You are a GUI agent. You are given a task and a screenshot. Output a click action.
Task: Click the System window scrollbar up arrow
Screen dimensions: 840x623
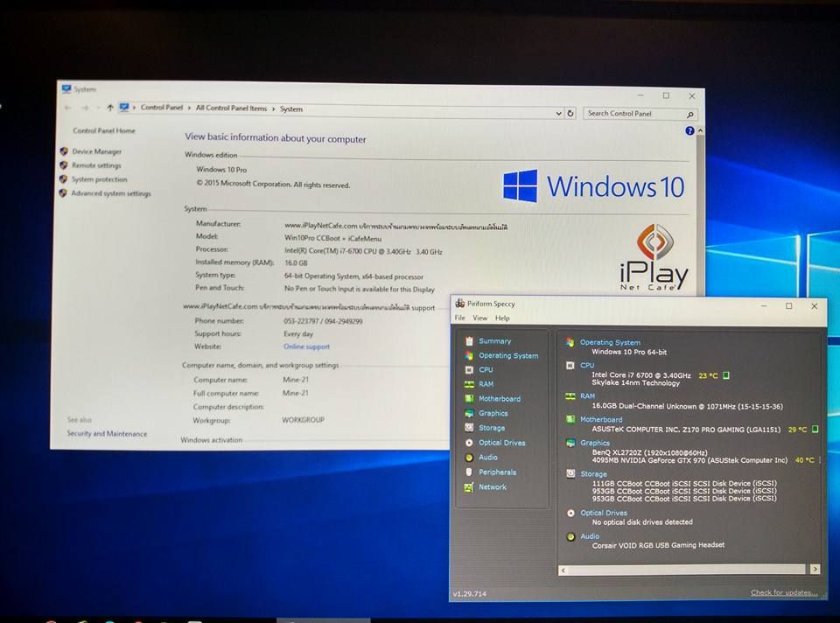pyautogui.click(x=700, y=130)
